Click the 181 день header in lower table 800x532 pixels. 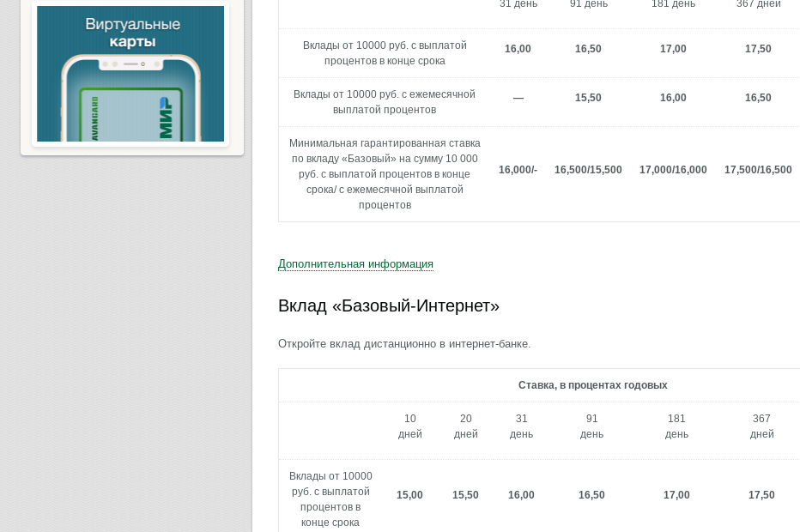tap(676, 426)
